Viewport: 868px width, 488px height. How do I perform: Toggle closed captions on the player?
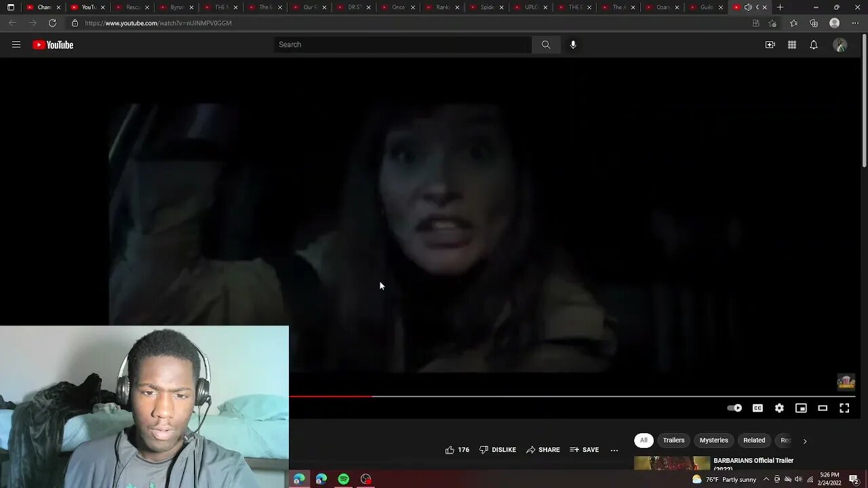coord(757,408)
